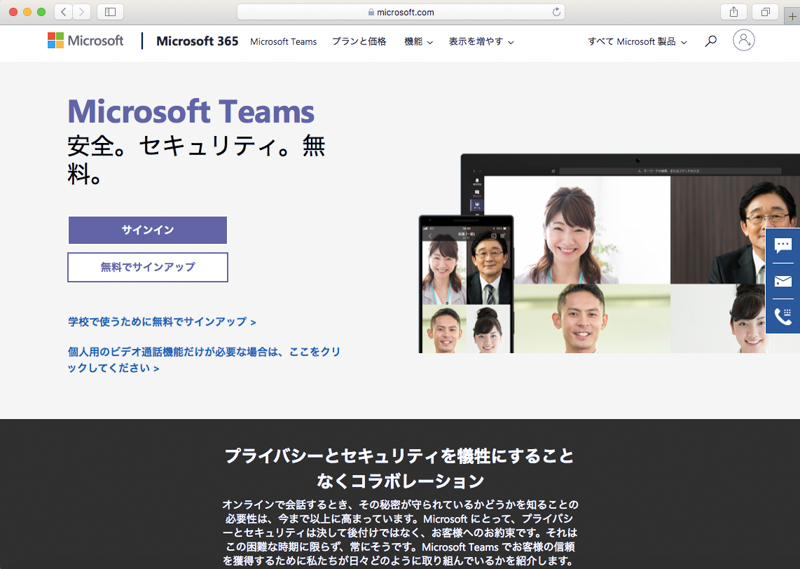Screen dimensions: 800x569
Task: Expand すべて Microsoft 製品 dropdown
Action: [637, 42]
